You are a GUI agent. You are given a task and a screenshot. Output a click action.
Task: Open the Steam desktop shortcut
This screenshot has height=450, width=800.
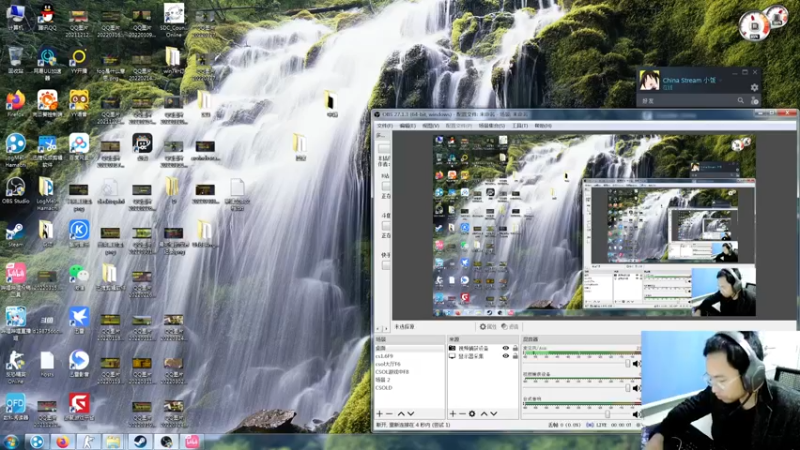click(x=15, y=235)
